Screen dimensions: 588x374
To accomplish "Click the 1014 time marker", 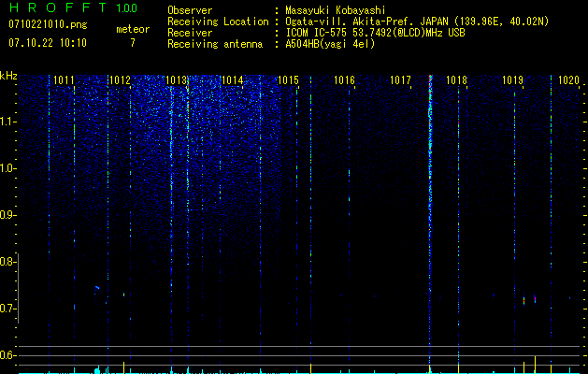I will (232, 80).
